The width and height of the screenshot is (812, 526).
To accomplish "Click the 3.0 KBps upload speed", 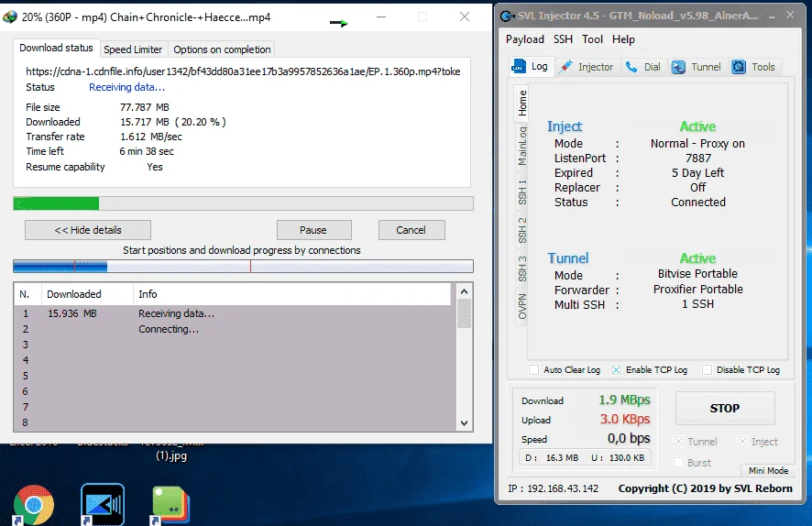I will pyautogui.click(x=625, y=419).
